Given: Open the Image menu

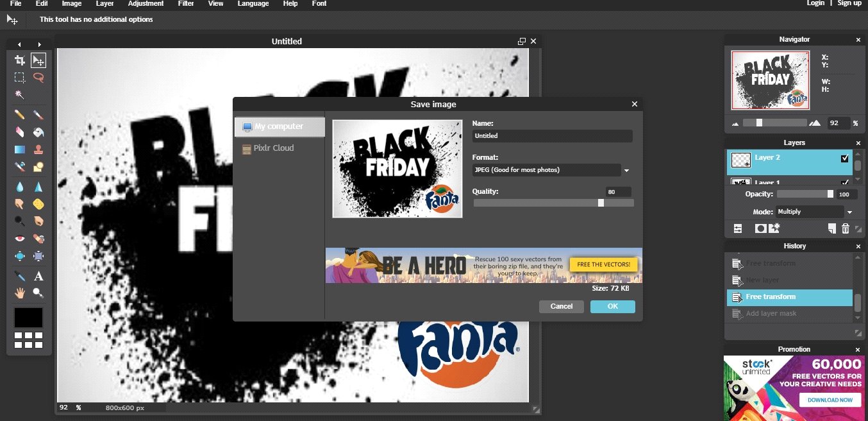Looking at the screenshot, I should click(72, 3).
